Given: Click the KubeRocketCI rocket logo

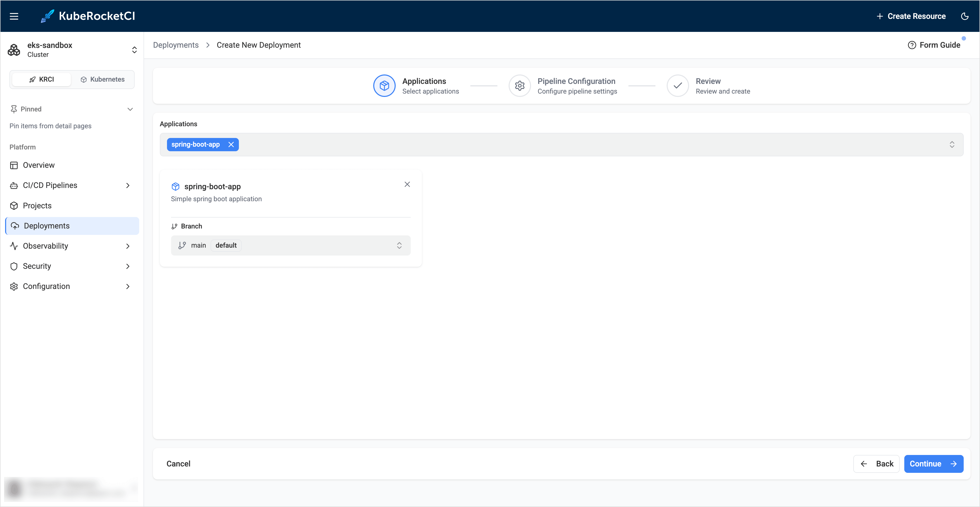Looking at the screenshot, I should click(x=48, y=16).
